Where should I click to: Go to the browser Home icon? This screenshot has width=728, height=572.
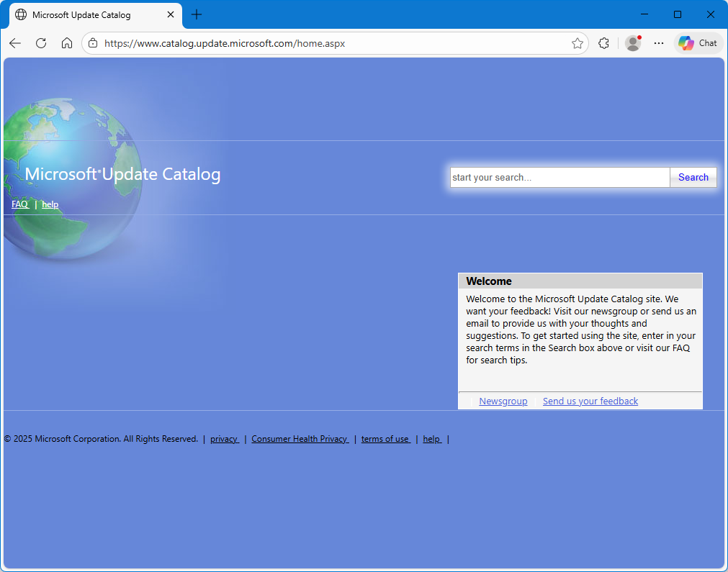click(x=67, y=43)
